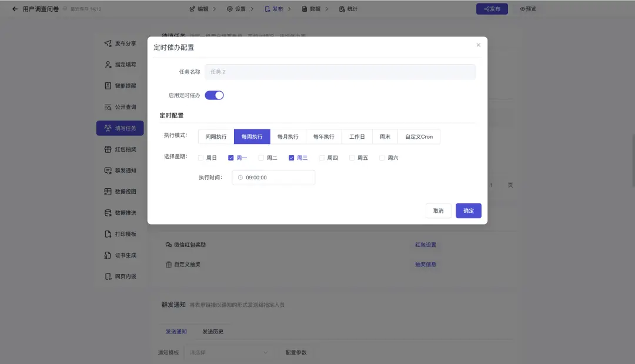635x364 pixels.
Task: Click the 确定 button
Action: [x=469, y=211]
